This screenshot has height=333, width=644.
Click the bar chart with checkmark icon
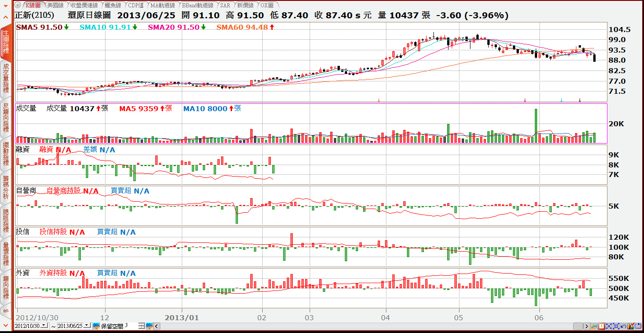pos(631,326)
